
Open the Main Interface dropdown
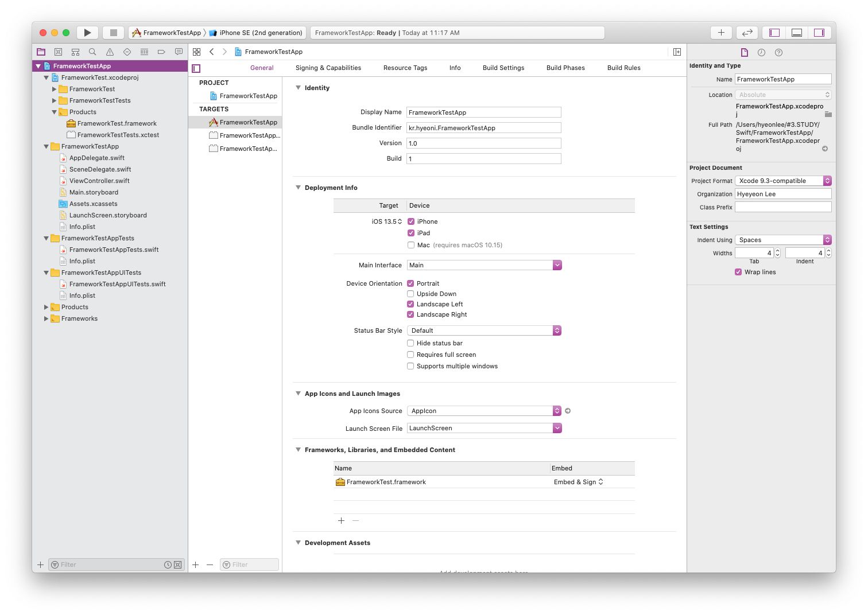tap(557, 265)
